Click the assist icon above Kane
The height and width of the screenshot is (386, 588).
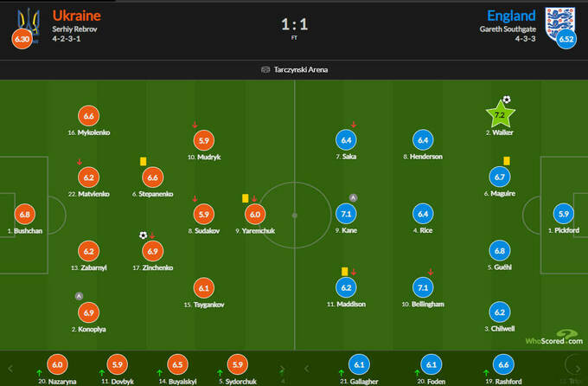pos(353,197)
